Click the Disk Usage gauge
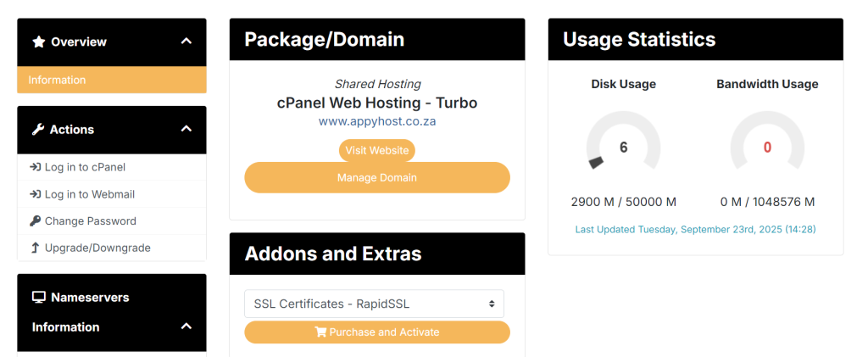This screenshot has height=357, width=868. pos(623,146)
